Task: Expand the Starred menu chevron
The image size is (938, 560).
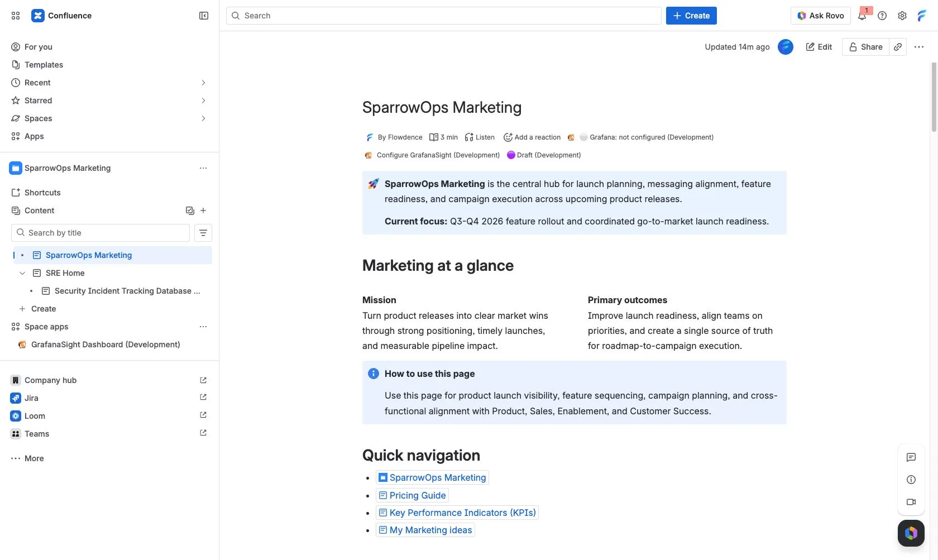Action: pyautogui.click(x=203, y=100)
